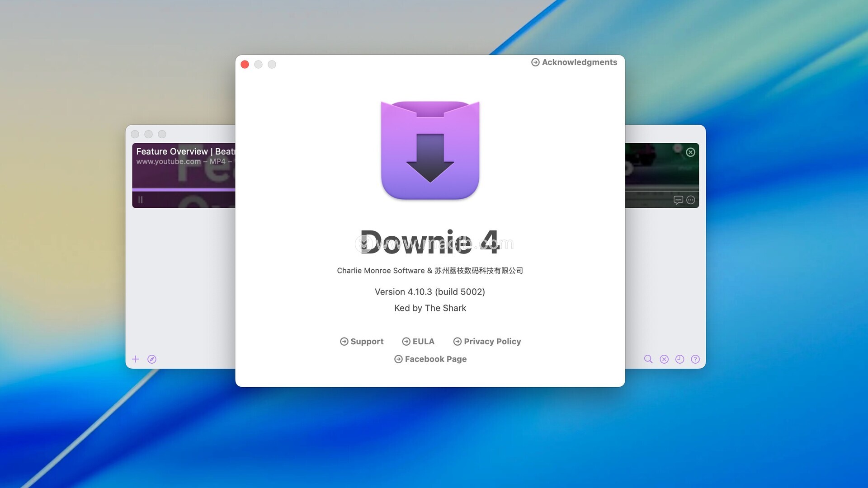Open the browser compass icon in main window

tap(152, 359)
